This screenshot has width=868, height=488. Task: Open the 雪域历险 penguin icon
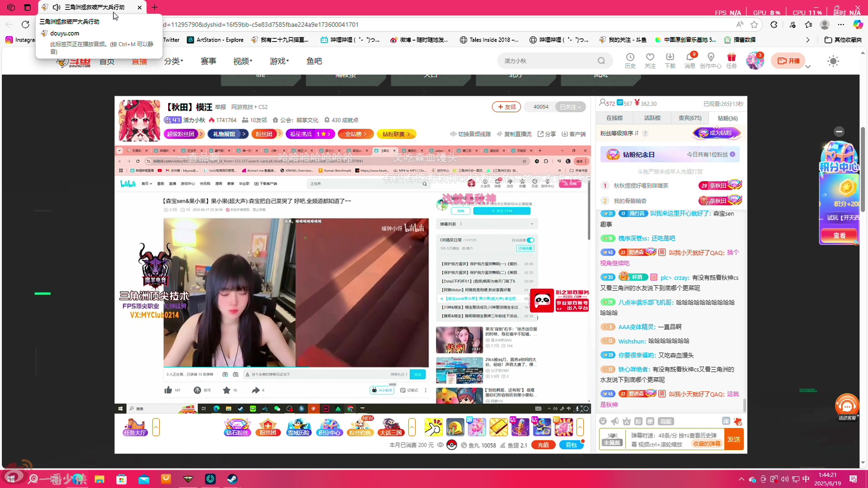pyautogui.click(x=299, y=427)
